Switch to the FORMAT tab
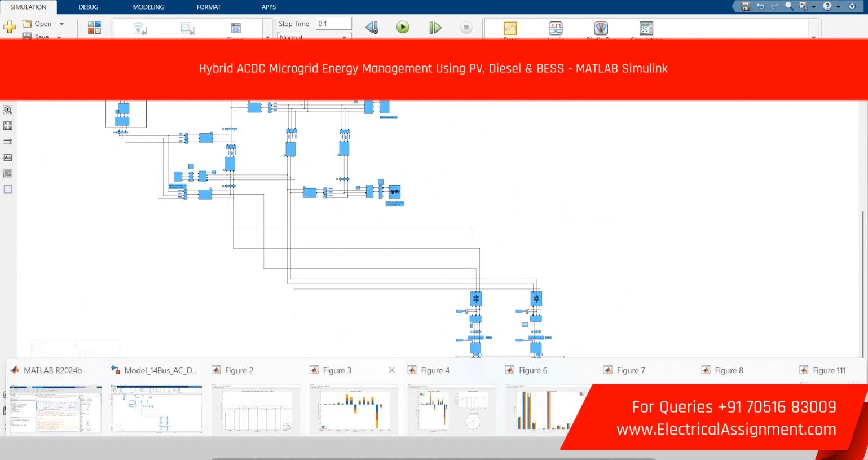Viewport: 868px width, 460px height. click(x=209, y=7)
